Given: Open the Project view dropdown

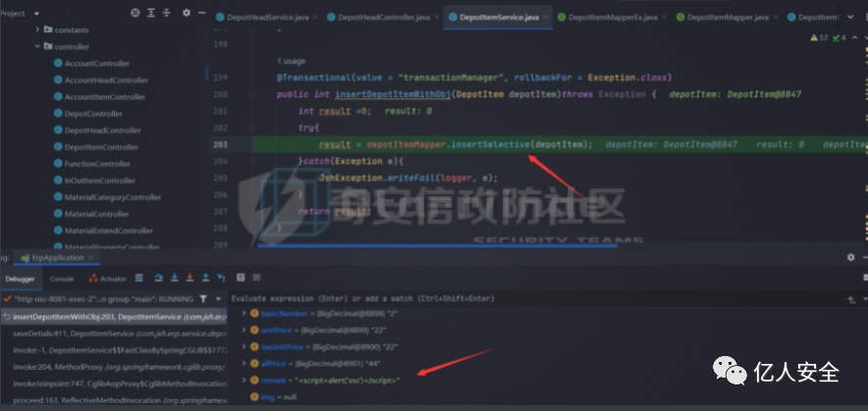Looking at the screenshot, I should (x=36, y=14).
